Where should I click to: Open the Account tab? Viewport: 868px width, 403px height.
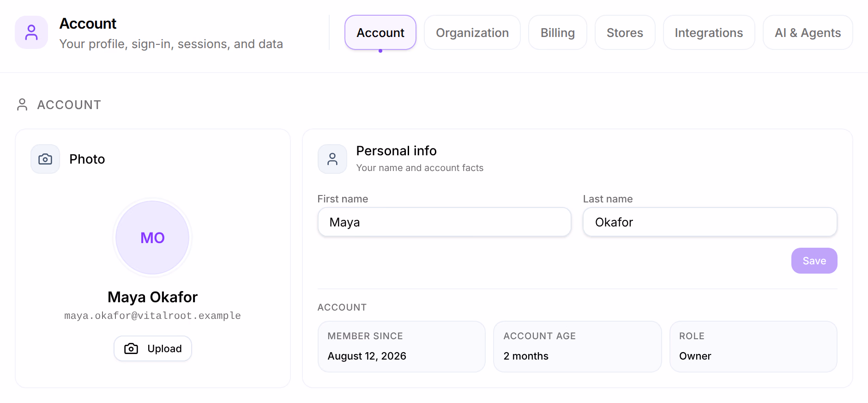(380, 32)
